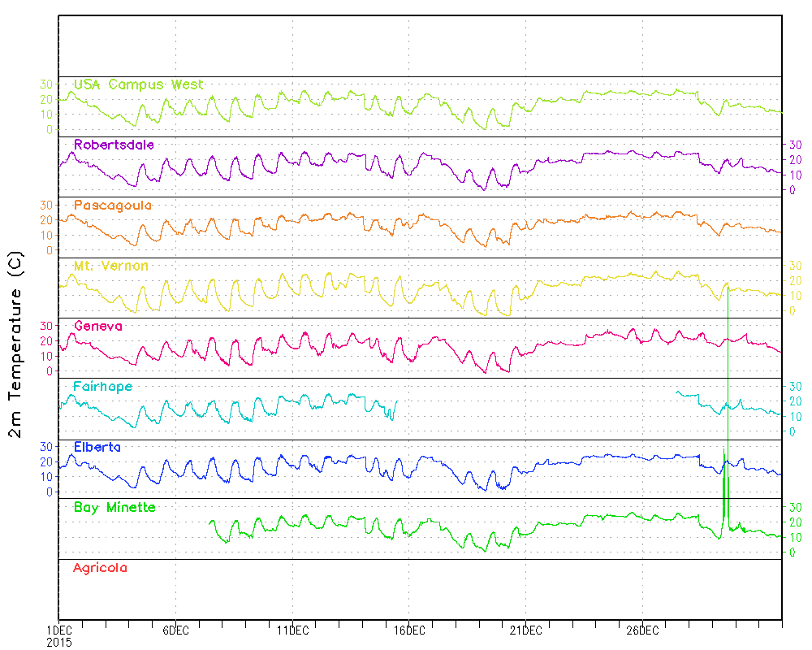Screen dimensions: 812x650
Task: Click the Agricola station label
Action: 100,568
